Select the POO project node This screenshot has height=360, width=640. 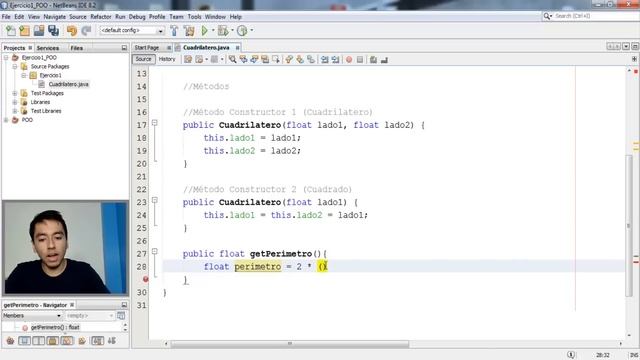coord(27,120)
